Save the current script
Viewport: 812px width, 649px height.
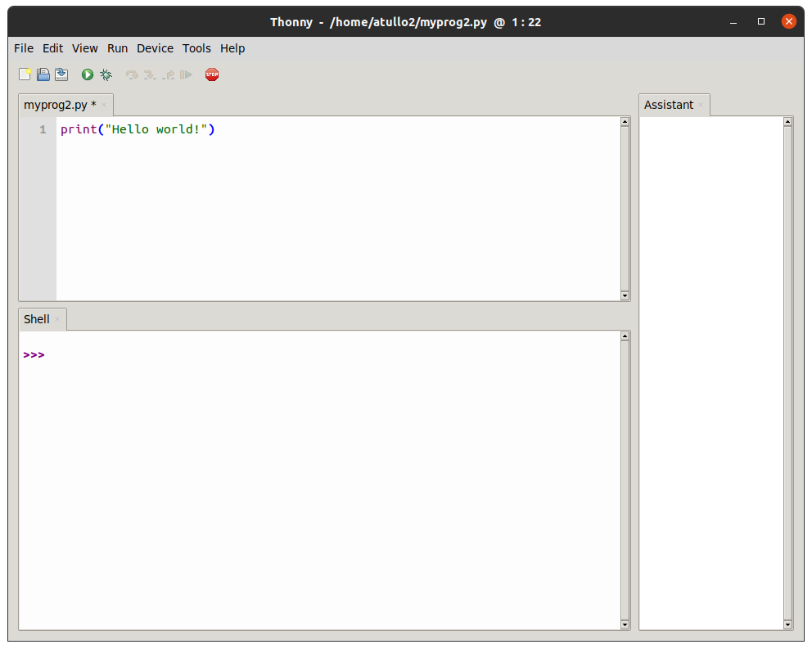click(x=61, y=74)
